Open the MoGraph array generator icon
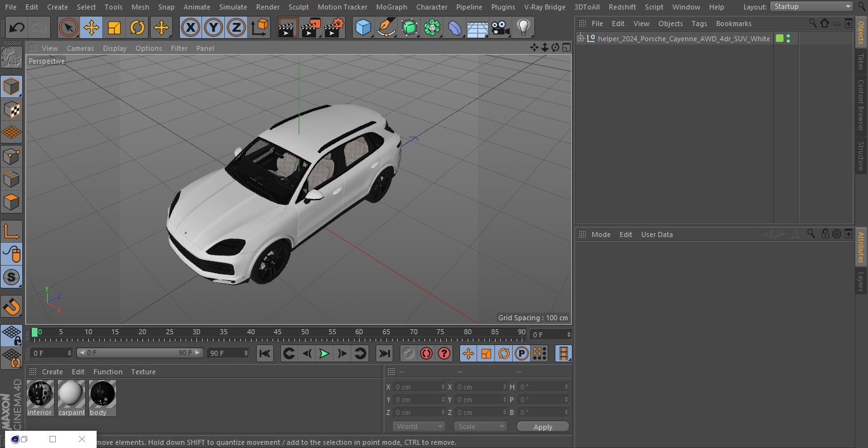Viewport: 868px width, 448px height. (432, 28)
